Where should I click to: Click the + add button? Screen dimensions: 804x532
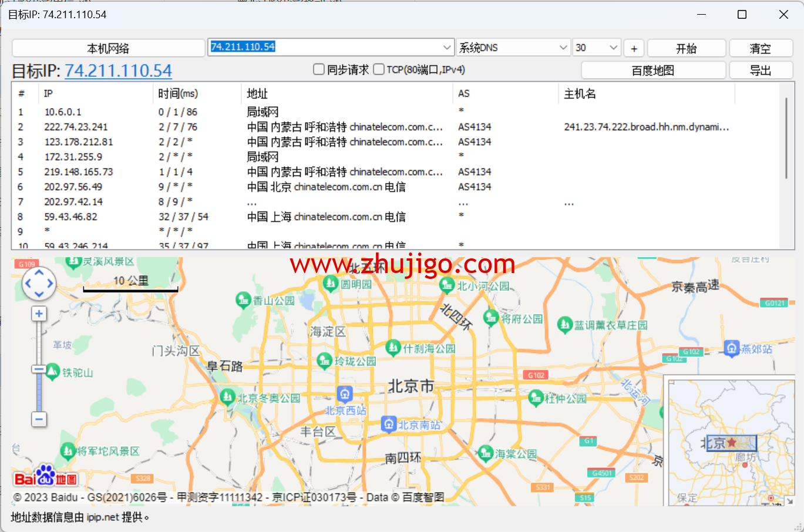click(x=634, y=48)
